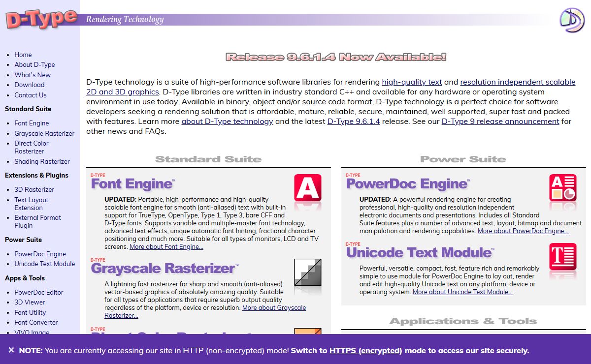This screenshot has height=364, width=591.
Task: Open Font Converter sidebar link
Action: tap(36, 322)
